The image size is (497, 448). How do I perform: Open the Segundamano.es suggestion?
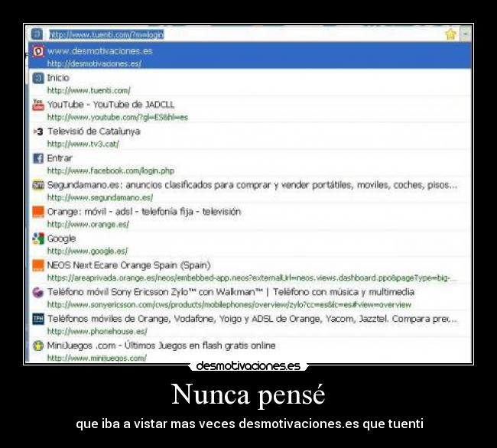250,190
